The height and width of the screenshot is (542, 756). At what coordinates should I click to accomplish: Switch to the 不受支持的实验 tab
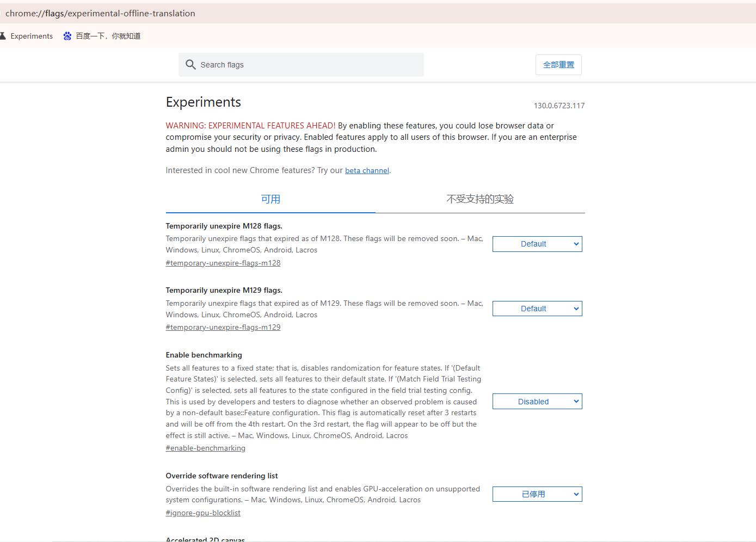pyautogui.click(x=480, y=199)
